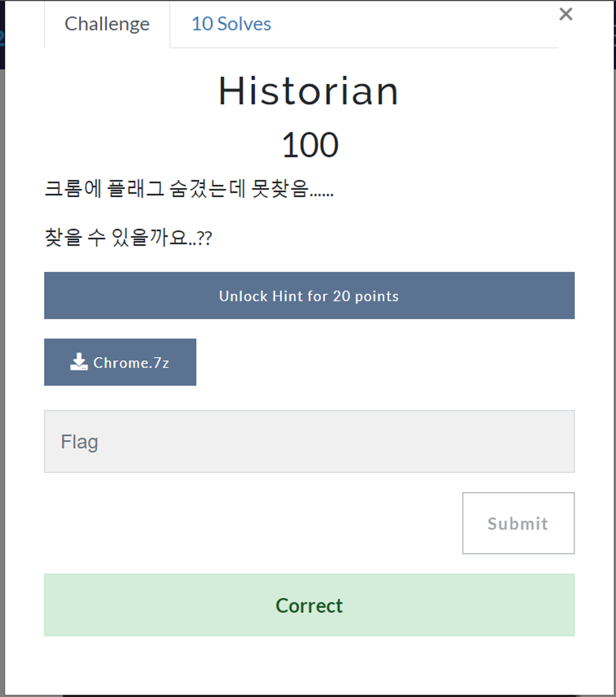The image size is (616, 697).
Task: Click the partially hidden blue link at left edge
Action: [2, 38]
